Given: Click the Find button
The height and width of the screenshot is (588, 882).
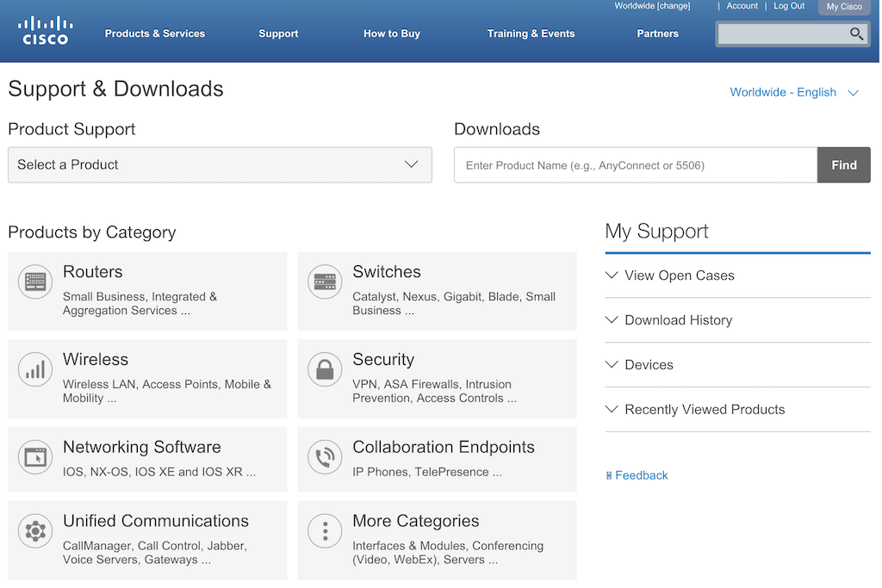Looking at the screenshot, I should [844, 165].
